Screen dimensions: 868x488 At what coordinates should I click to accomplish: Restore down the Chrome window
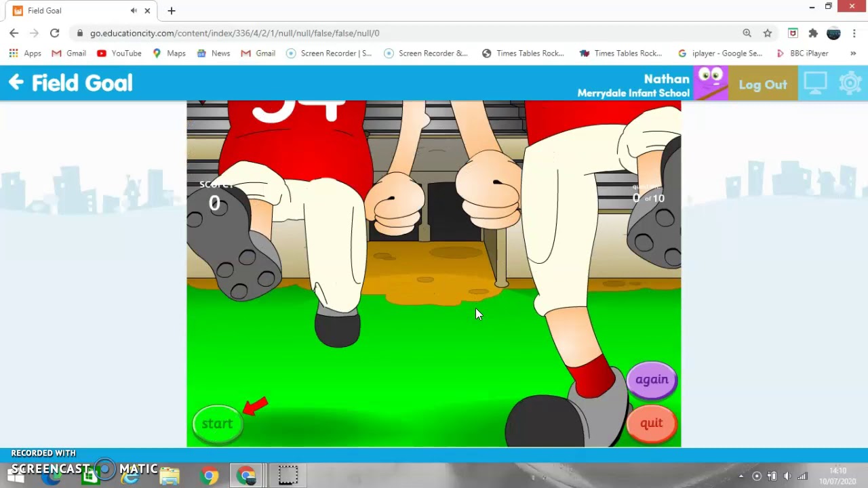tap(828, 7)
